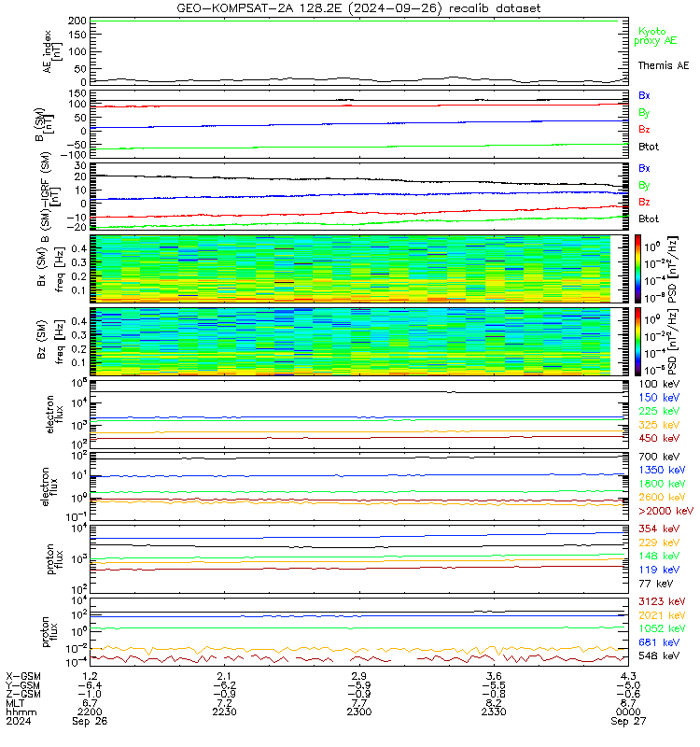
Task: Select the '119 keV' proton legend entry
Action: tap(659, 570)
